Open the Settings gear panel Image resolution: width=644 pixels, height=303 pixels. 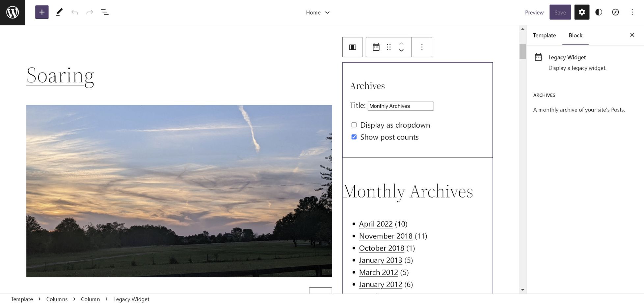click(x=582, y=12)
